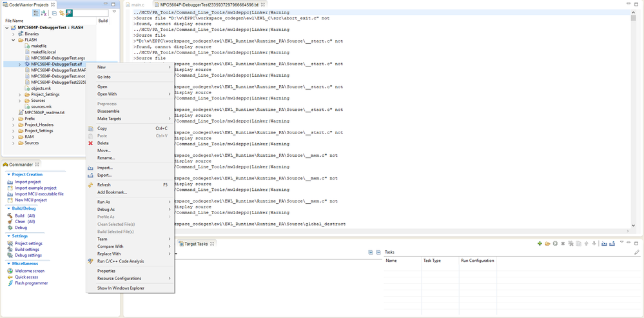Screen dimensions: 644x318
Task: Expand the Project_Headers folder
Action: (13, 125)
